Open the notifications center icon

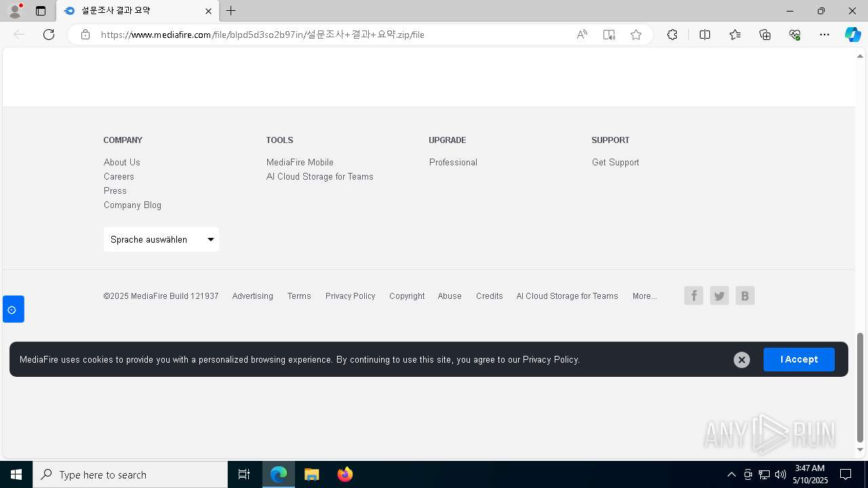[846, 474]
